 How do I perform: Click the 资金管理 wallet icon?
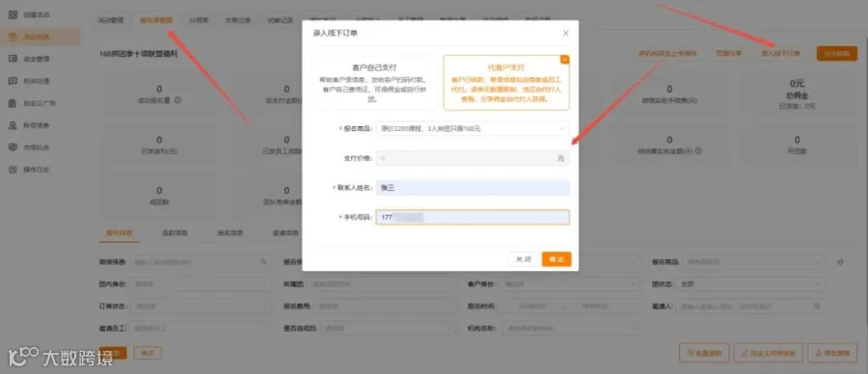point(13,59)
